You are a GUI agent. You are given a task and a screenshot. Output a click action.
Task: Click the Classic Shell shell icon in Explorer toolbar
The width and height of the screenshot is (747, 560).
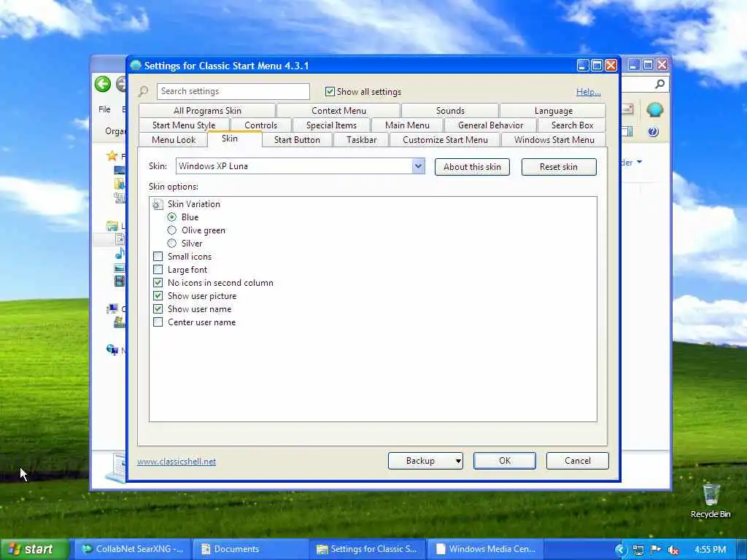(654, 109)
